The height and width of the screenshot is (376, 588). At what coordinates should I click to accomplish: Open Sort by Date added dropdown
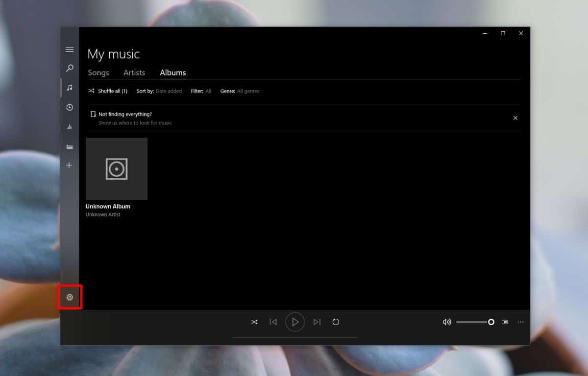(x=159, y=91)
